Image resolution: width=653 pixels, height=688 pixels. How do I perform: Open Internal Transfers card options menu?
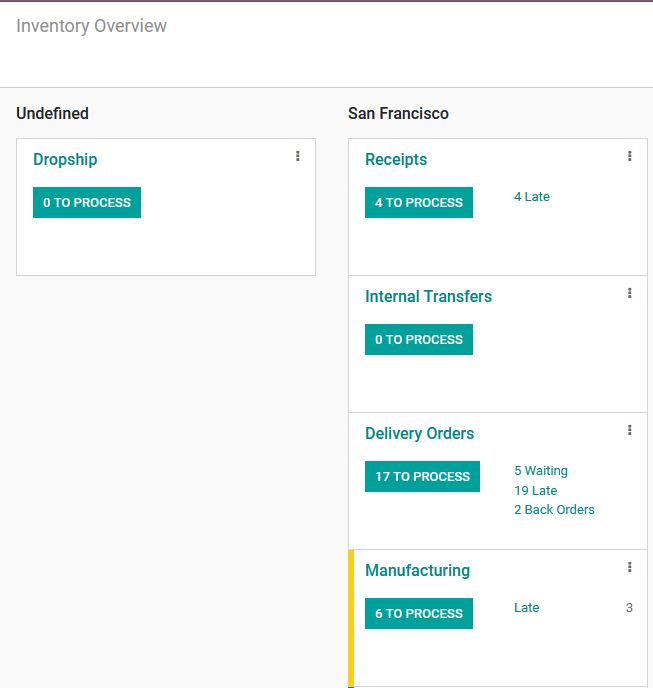[x=629, y=293]
